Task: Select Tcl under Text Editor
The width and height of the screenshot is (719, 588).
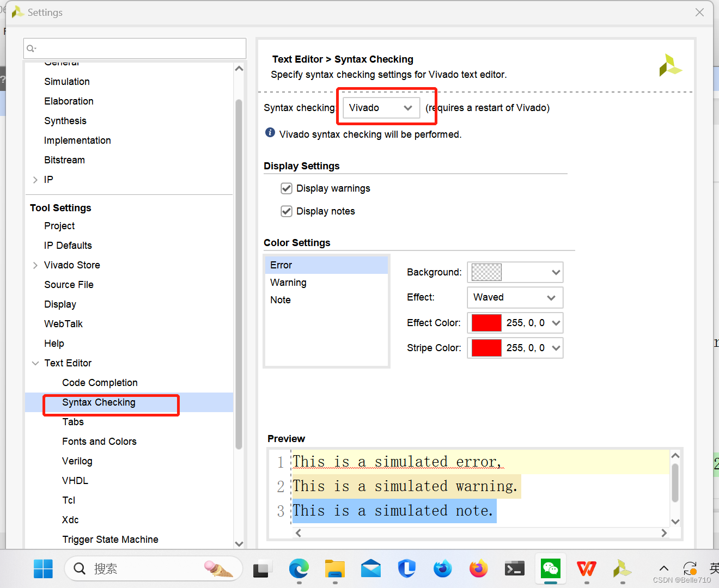Action: [x=69, y=500]
